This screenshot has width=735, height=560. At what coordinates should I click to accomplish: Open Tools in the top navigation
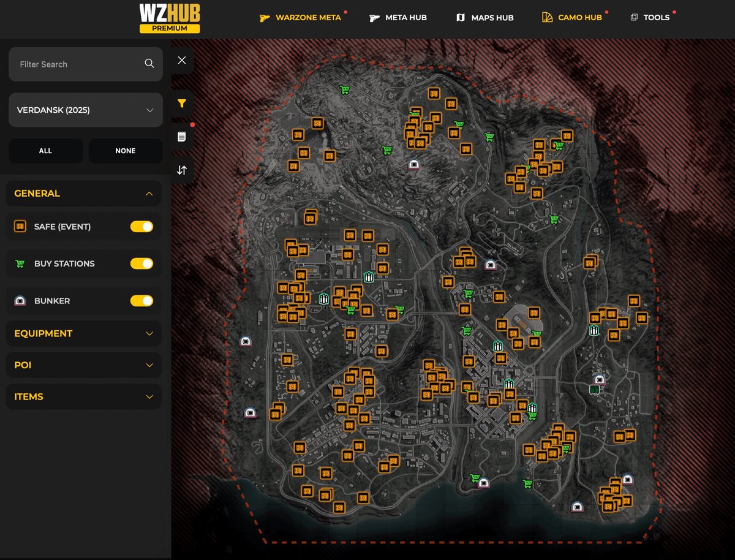pos(650,17)
